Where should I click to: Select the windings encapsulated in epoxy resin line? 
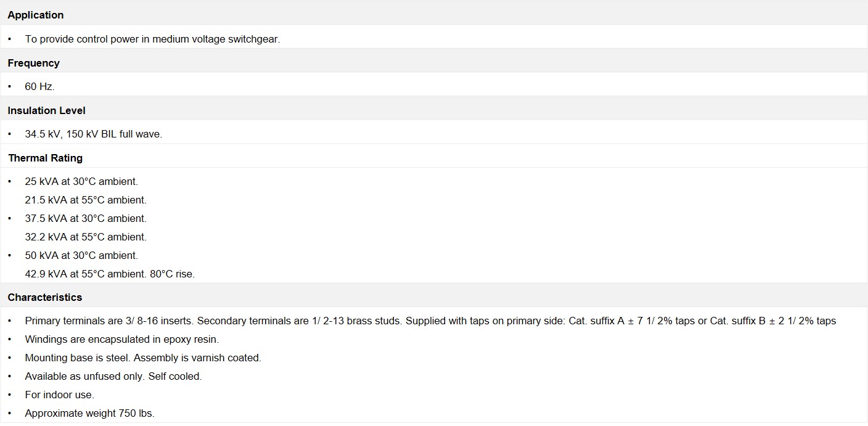(122, 339)
